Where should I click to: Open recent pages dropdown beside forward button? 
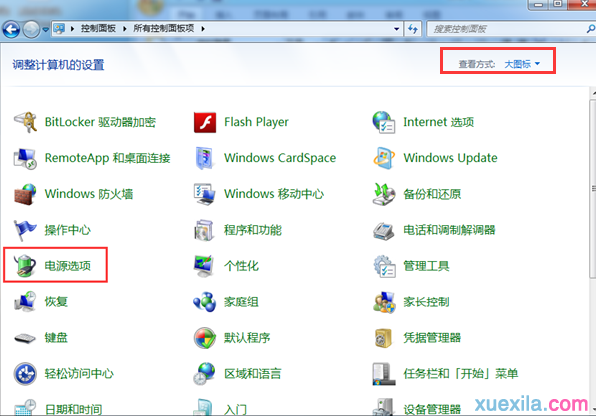point(45,29)
